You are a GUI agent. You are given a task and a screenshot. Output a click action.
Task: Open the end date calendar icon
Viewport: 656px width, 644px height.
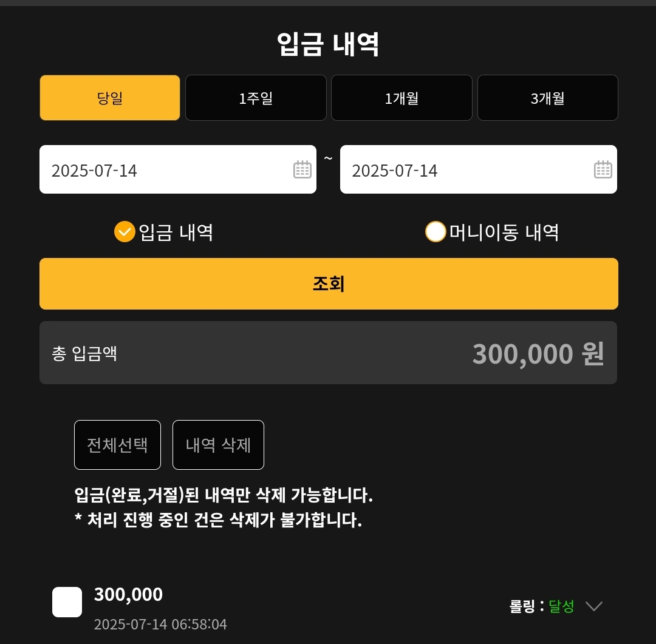click(603, 169)
